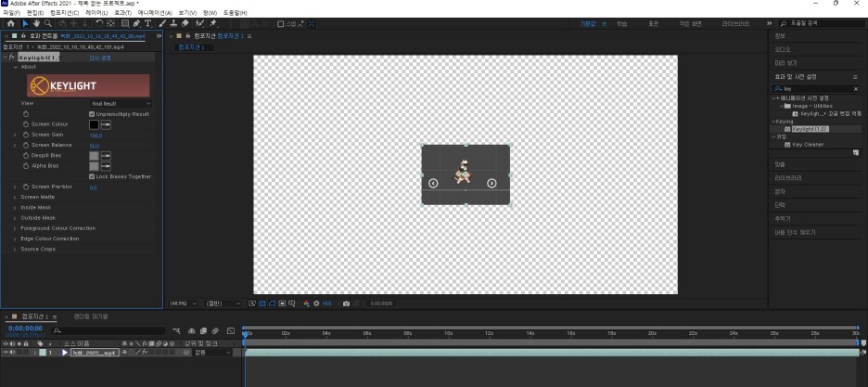Take a snapshot with camera icon
The height and width of the screenshot is (387, 868).
(x=346, y=303)
